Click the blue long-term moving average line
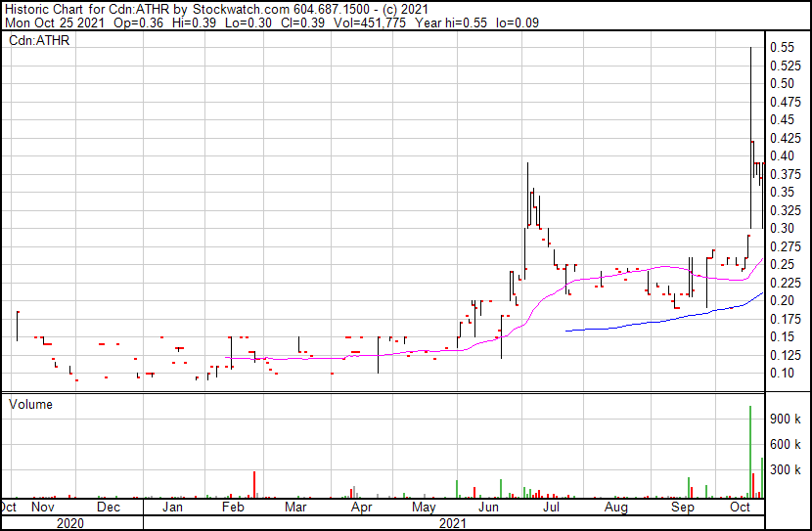Screen dimensions: 812x531 (x=665, y=320)
